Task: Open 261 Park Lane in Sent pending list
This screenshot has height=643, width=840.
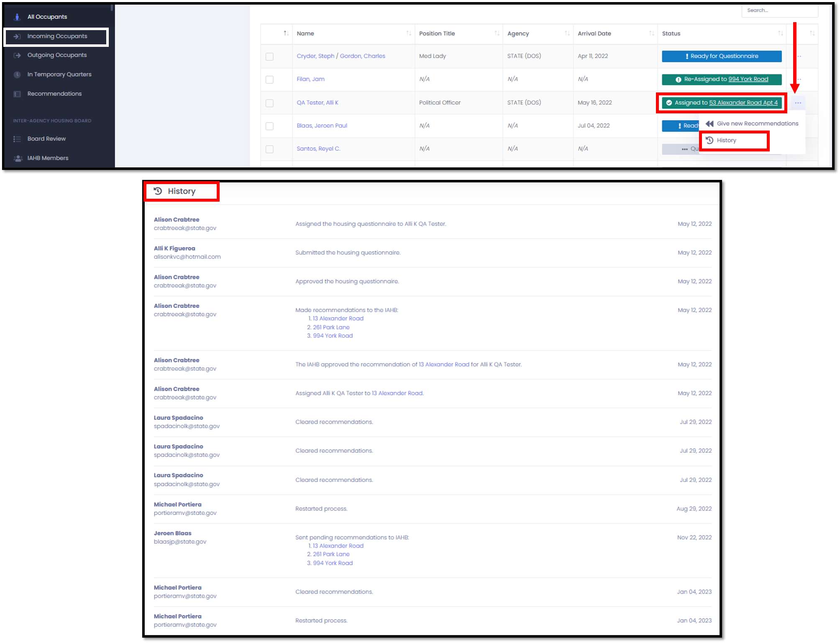Action: (331, 554)
